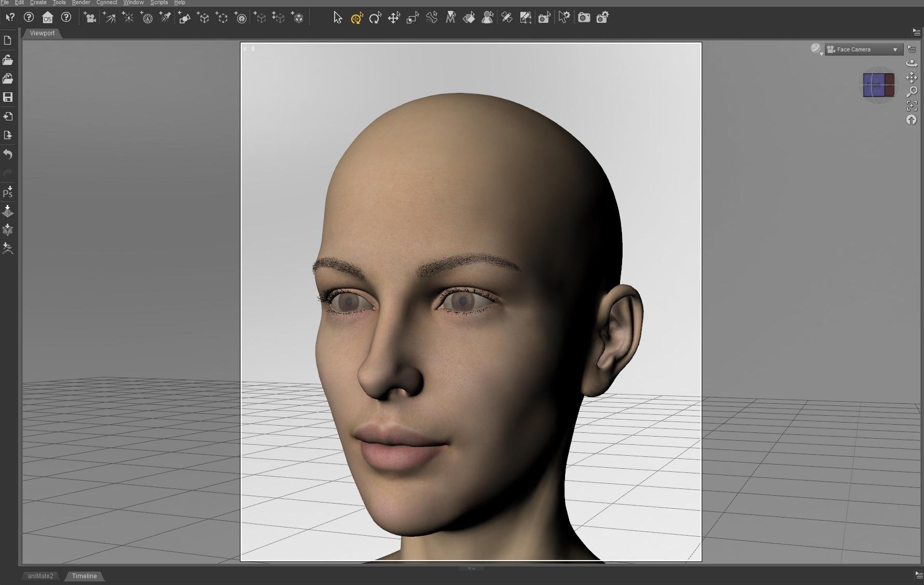
Task: Open the Tool Settings cursor-gear icon
Action: (564, 18)
